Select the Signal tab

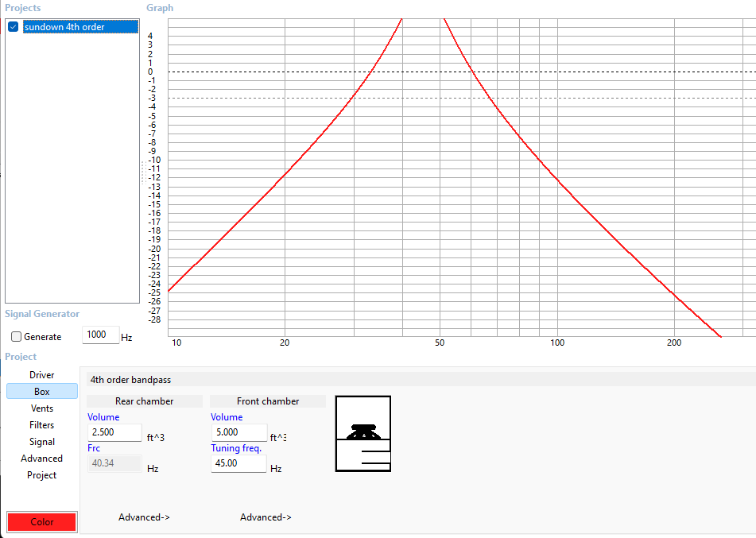42,442
